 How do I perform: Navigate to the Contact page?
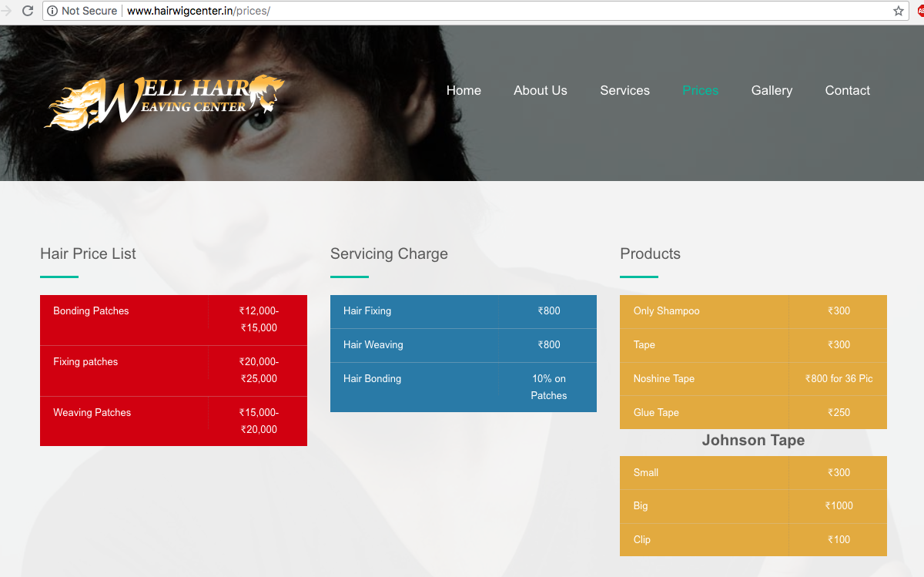847,90
